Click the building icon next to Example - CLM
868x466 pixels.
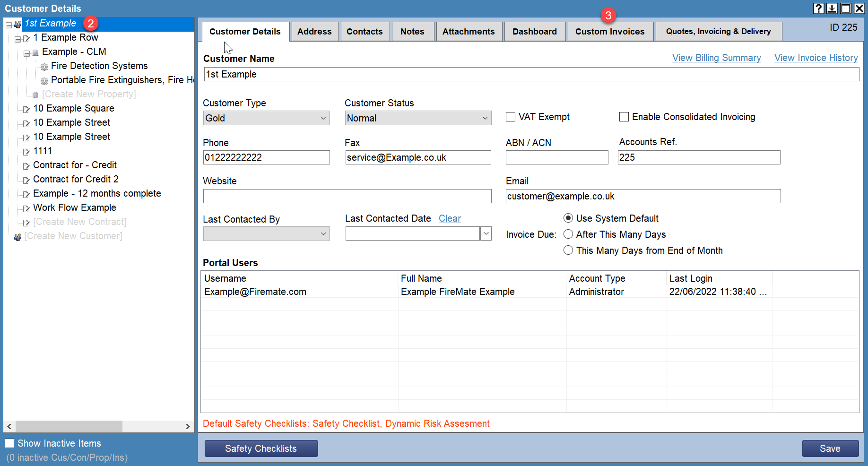35,52
